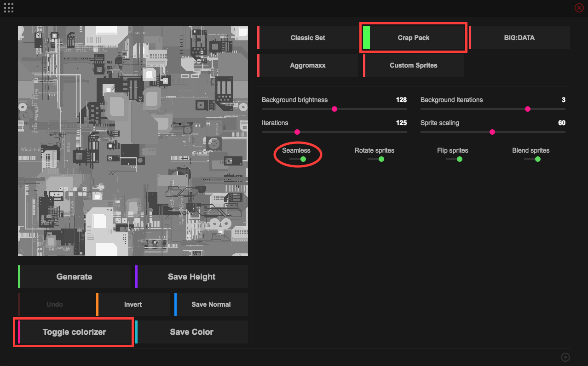
Task: Click the grid dots icon in top-left corner
Action: [x=8, y=7]
